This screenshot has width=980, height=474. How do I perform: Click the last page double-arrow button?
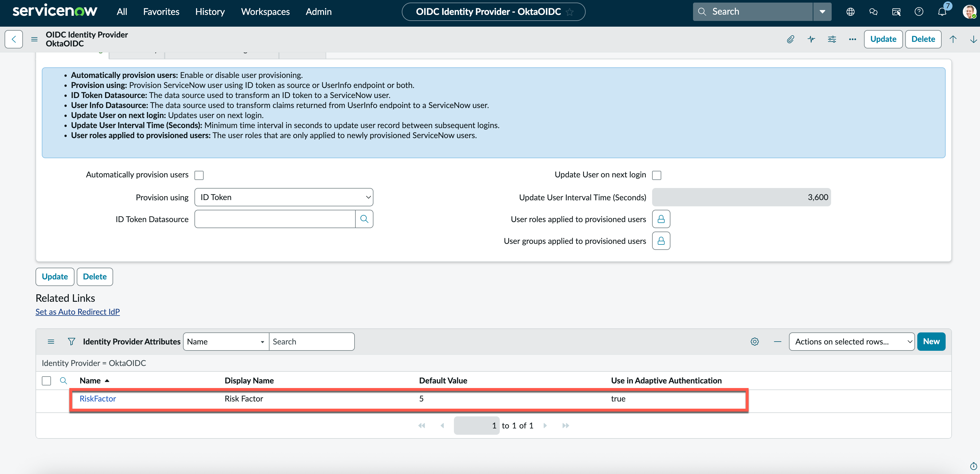click(x=566, y=426)
